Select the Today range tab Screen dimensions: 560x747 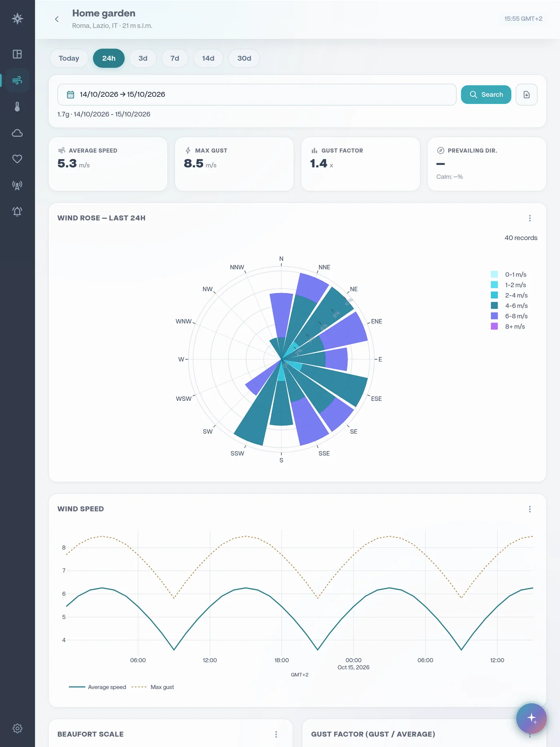pyautogui.click(x=69, y=58)
